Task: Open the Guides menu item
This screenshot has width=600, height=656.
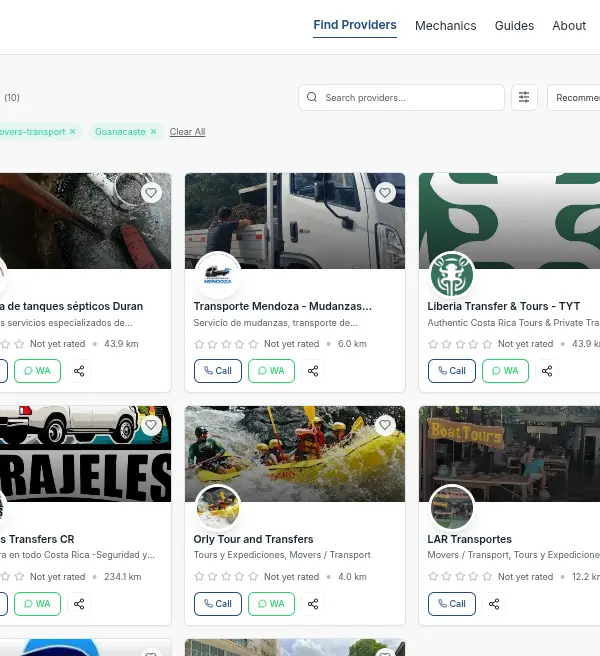Action: [514, 26]
